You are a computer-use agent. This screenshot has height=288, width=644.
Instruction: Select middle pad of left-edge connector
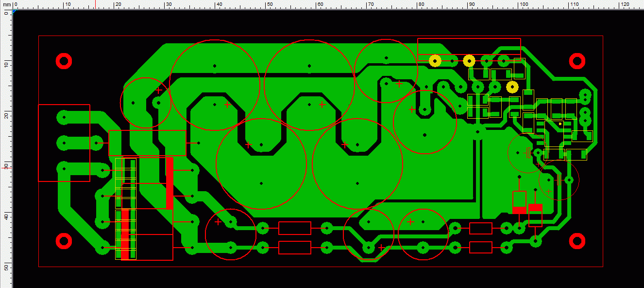[x=64, y=143]
